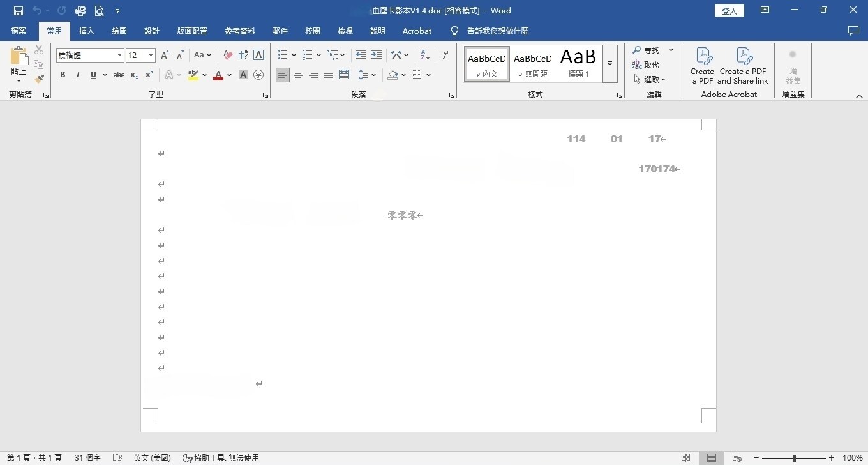This screenshot has height=465, width=868.
Task: Open the 選取 select dropdown
Action: click(650, 79)
